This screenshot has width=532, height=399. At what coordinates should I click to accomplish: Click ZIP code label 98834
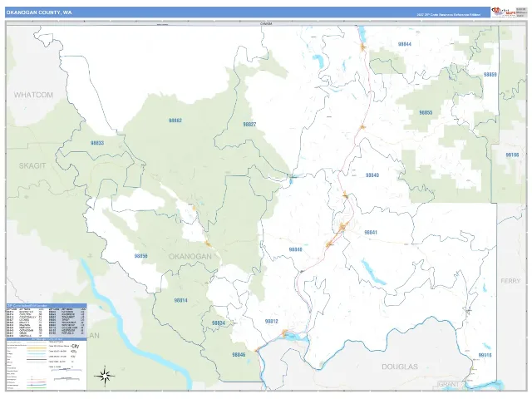[x=218, y=323]
